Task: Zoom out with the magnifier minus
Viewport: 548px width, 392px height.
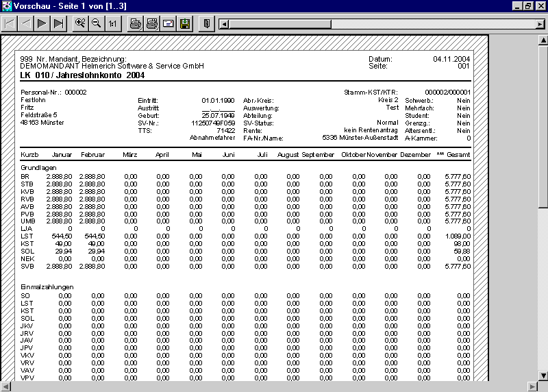Action: coord(97,24)
